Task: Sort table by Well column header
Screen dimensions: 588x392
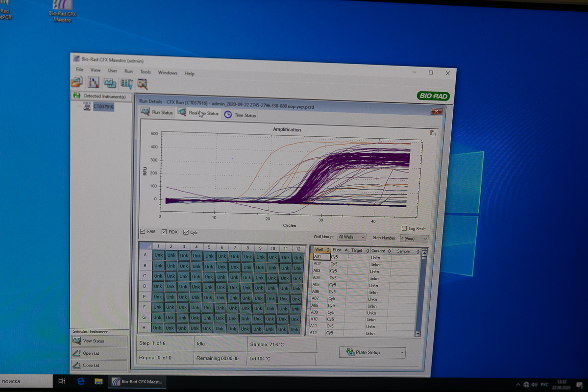Action: pyautogui.click(x=322, y=250)
